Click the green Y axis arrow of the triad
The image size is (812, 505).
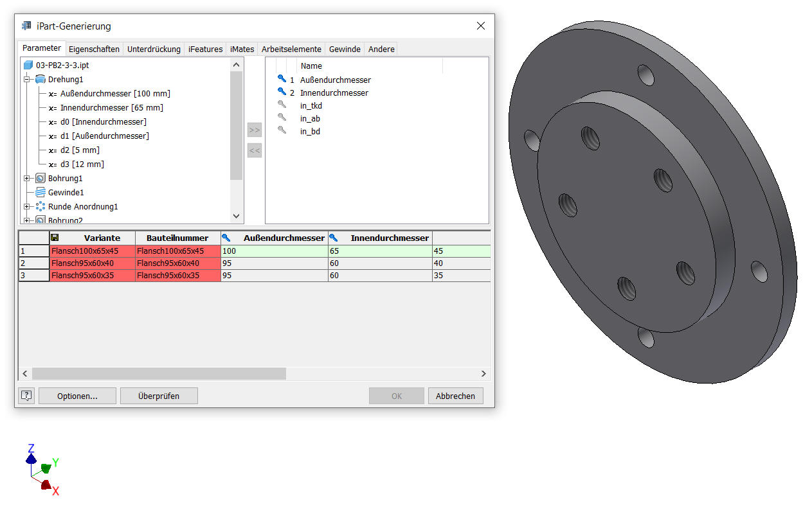click(45, 468)
